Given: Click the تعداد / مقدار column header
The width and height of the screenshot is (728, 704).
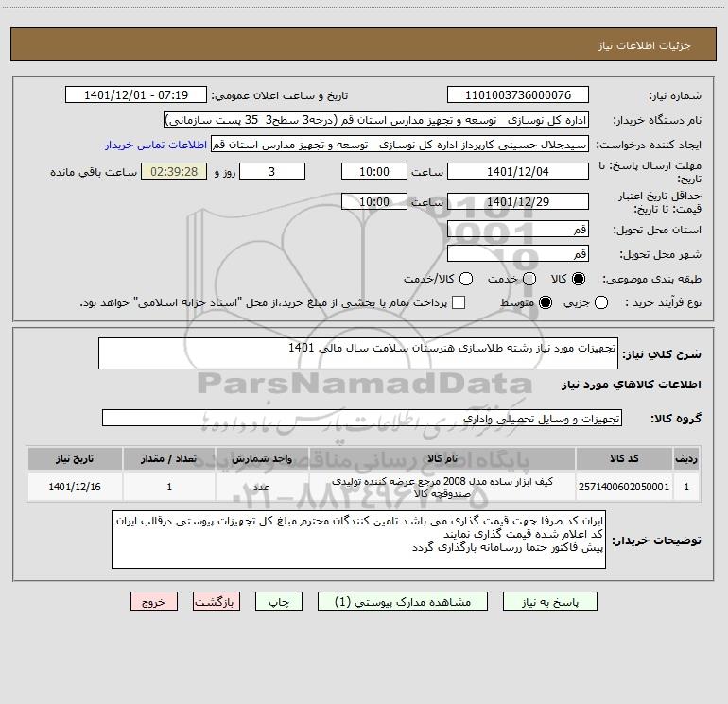Looking at the screenshot, I should [x=169, y=458].
